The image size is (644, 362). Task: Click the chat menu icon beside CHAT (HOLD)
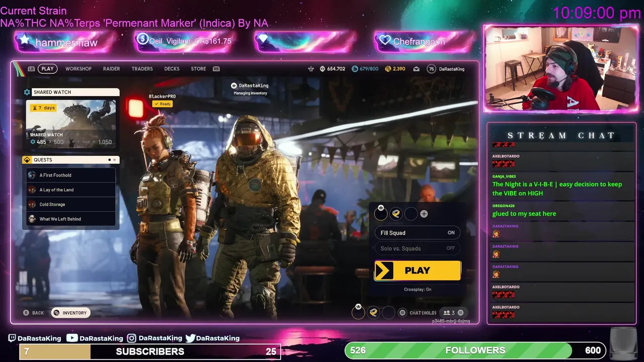(x=403, y=313)
